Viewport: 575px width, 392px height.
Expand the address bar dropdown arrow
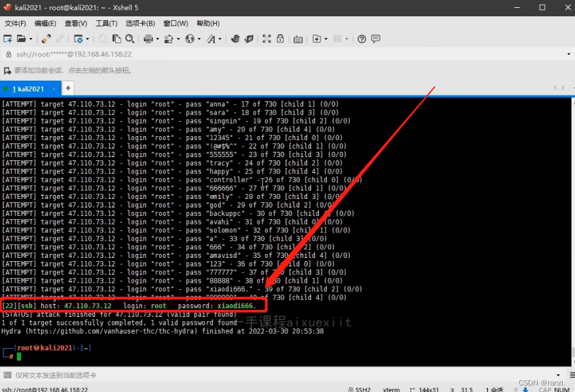(x=568, y=54)
